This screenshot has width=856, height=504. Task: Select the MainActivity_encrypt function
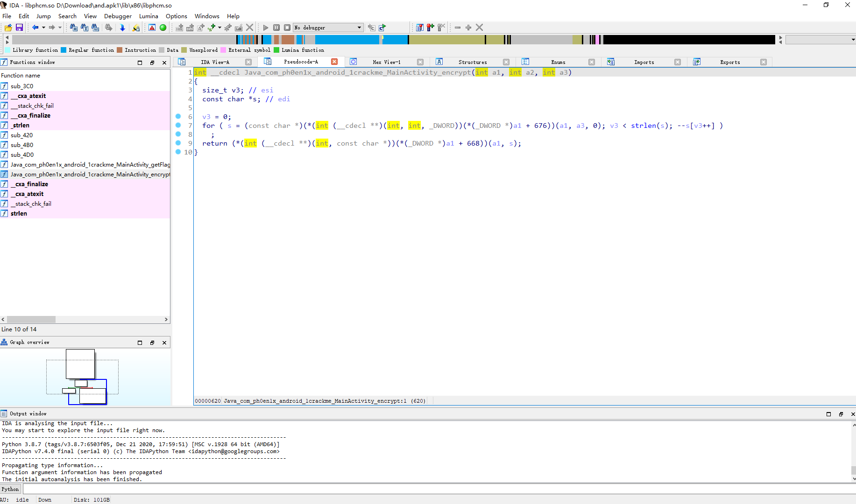pyautogui.click(x=85, y=174)
